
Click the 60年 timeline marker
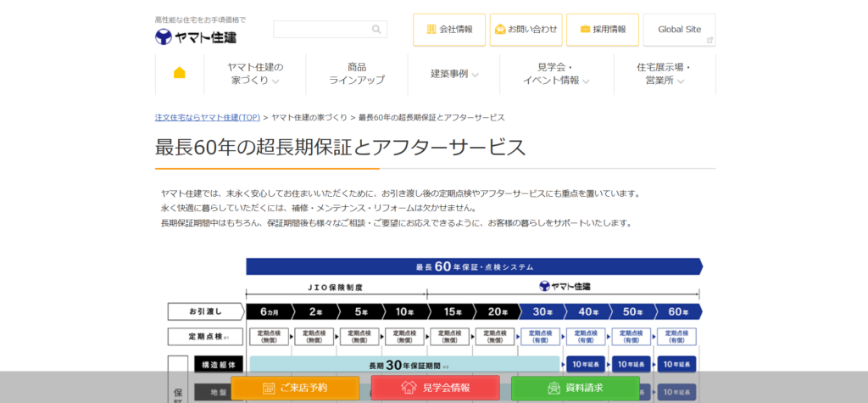(679, 311)
